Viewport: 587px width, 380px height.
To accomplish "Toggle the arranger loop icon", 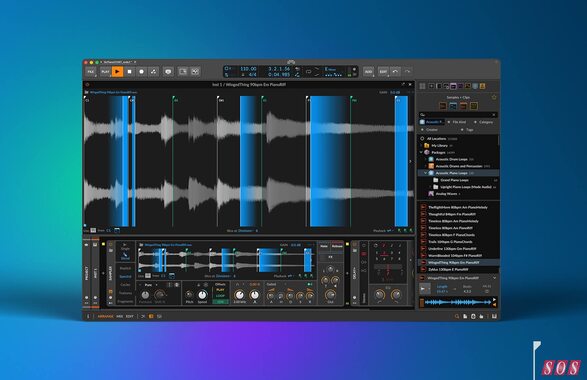I will [308, 72].
